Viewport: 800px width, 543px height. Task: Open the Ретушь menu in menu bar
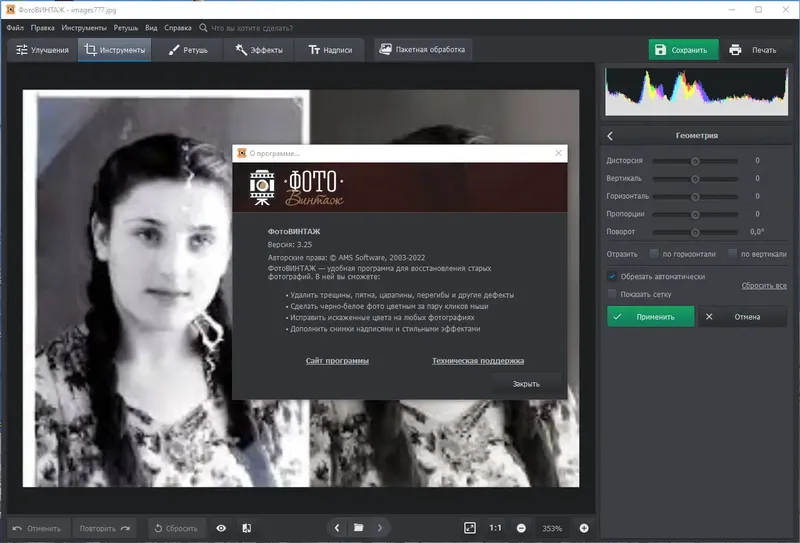126,28
